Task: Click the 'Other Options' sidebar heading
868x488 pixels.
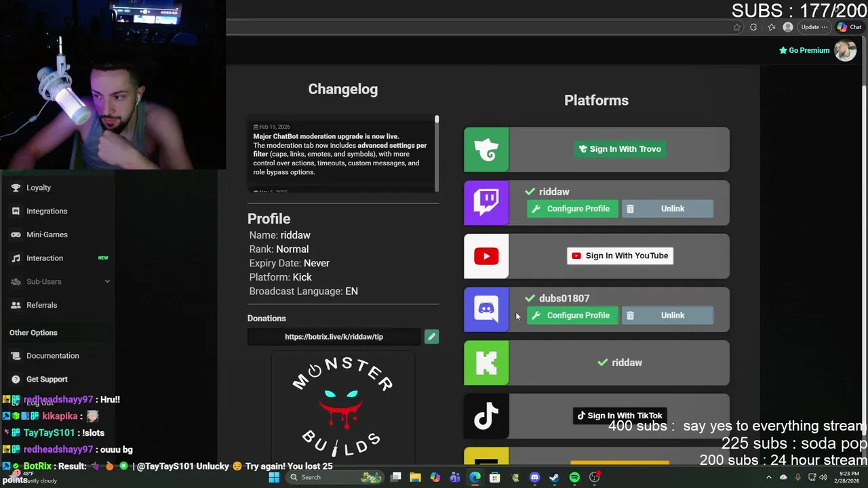Action: (x=33, y=333)
